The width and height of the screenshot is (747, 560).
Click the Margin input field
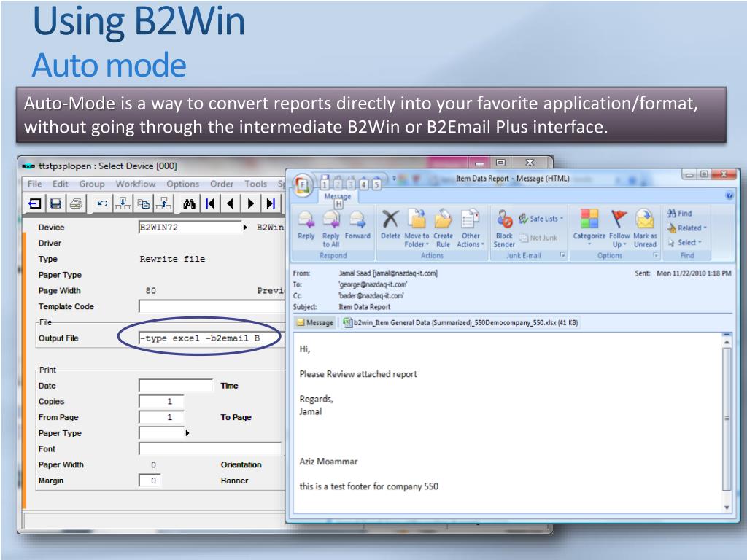click(x=150, y=481)
